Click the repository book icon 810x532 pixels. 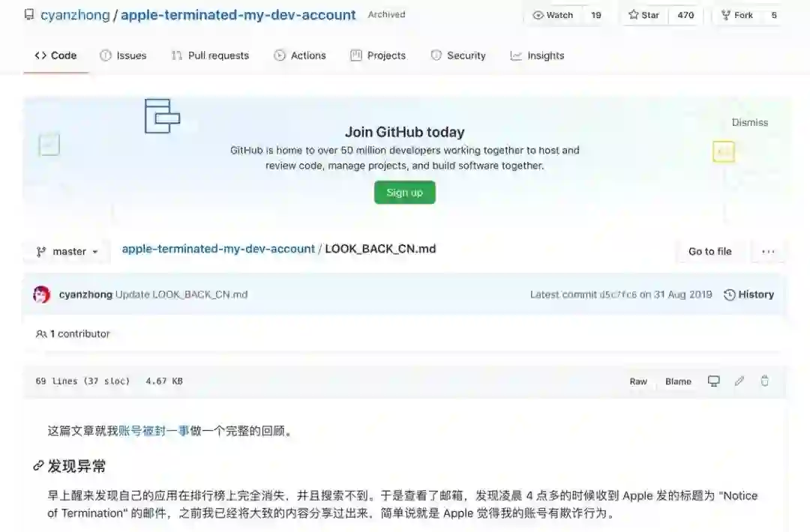[x=29, y=14]
